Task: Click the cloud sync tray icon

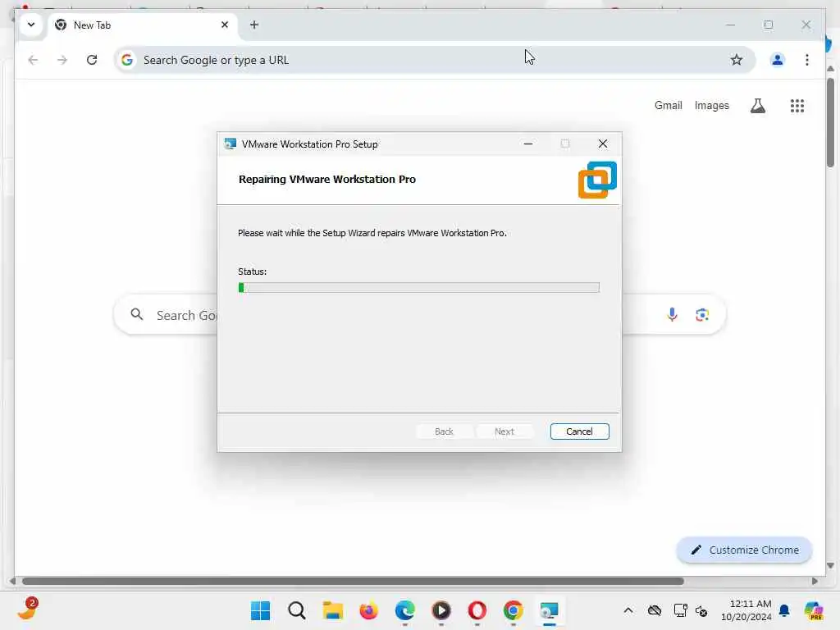Action: [x=654, y=610]
